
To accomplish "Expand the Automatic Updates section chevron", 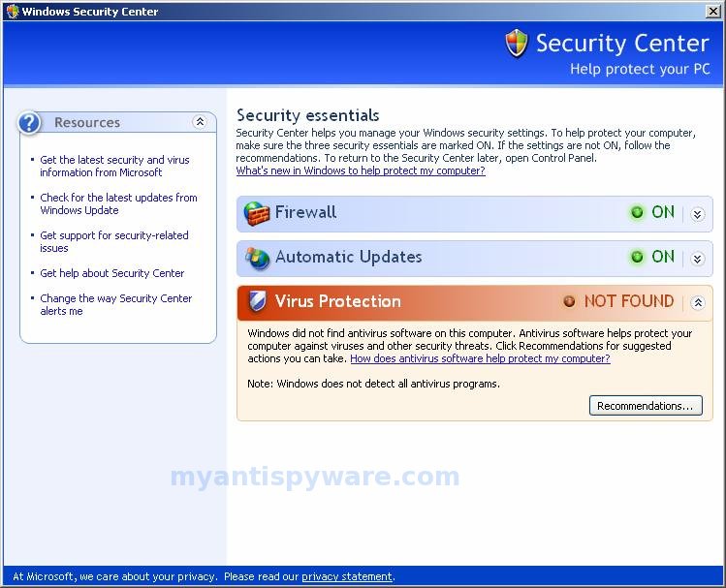I will [x=697, y=259].
